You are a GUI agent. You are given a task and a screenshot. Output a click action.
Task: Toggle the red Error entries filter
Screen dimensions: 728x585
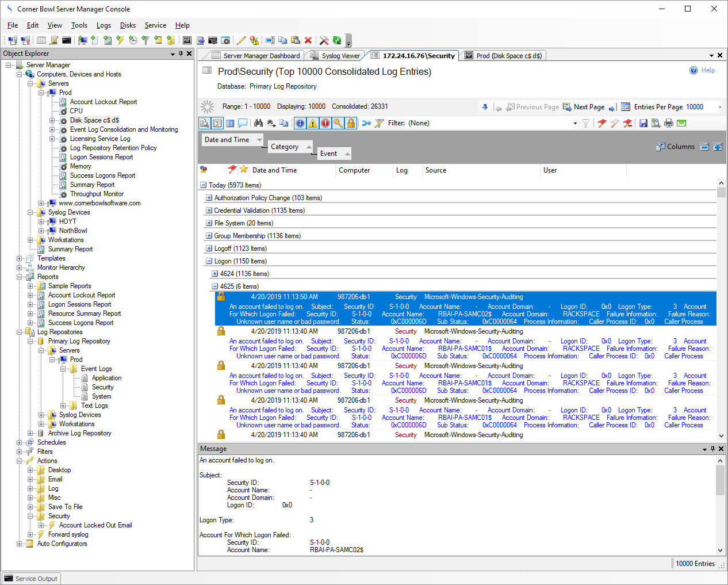coord(325,123)
